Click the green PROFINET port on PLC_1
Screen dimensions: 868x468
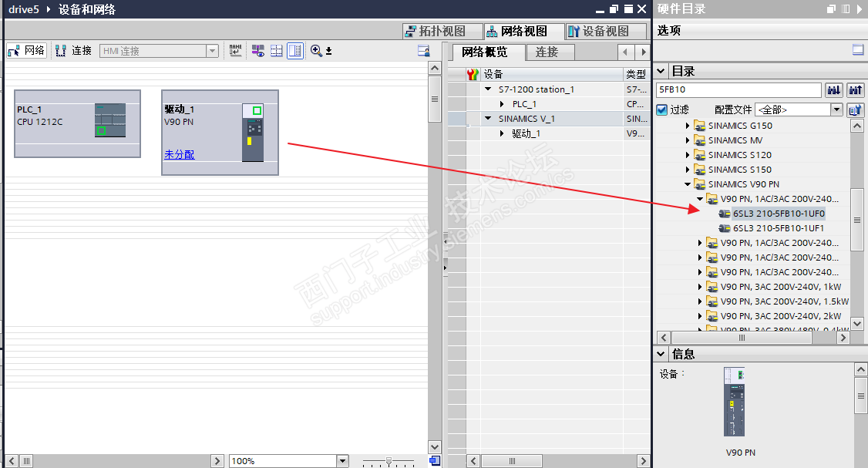(101, 131)
